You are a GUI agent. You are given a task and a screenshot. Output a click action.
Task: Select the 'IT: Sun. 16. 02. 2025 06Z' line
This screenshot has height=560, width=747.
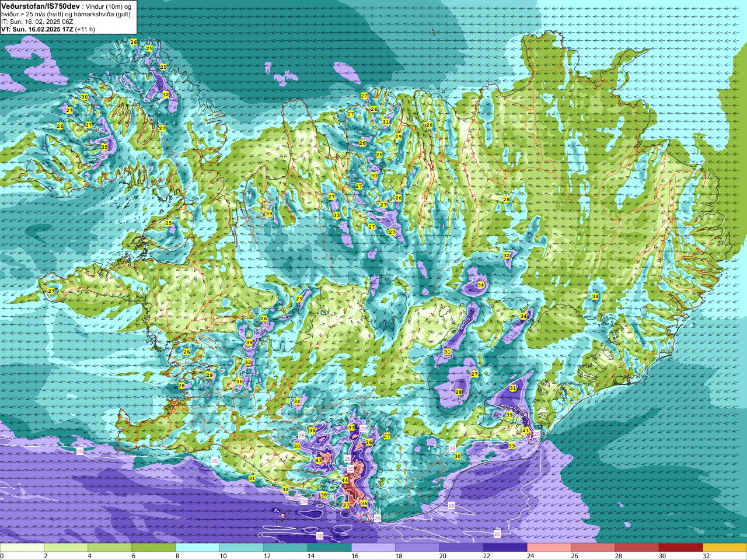[37, 22]
